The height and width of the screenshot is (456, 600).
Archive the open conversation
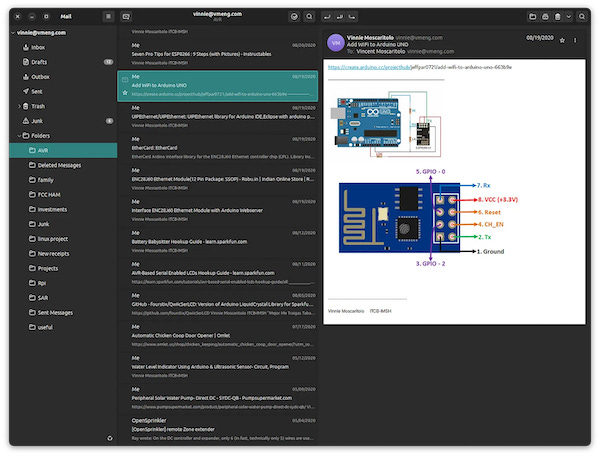tap(545, 16)
